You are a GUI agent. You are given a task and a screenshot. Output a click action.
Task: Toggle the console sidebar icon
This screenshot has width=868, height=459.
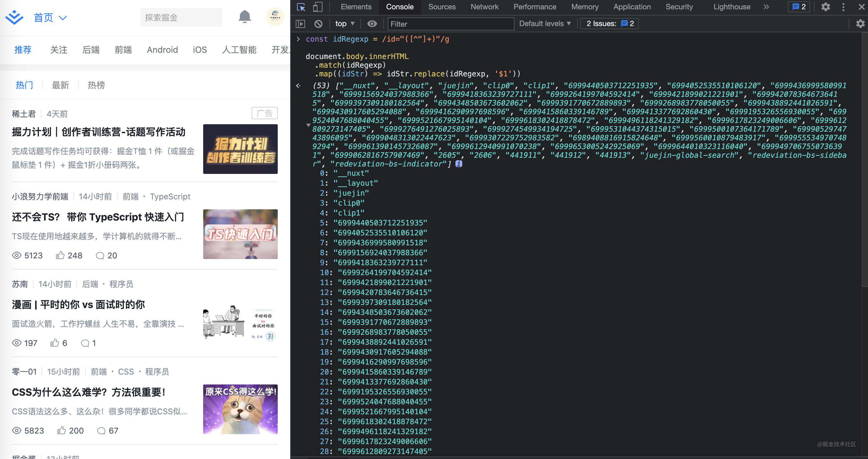tap(300, 24)
